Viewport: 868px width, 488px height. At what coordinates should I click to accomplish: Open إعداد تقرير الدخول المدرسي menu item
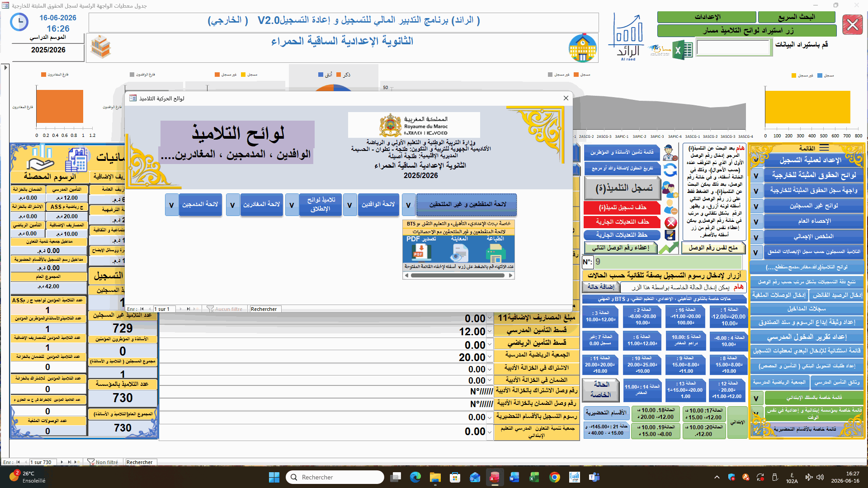point(806,338)
